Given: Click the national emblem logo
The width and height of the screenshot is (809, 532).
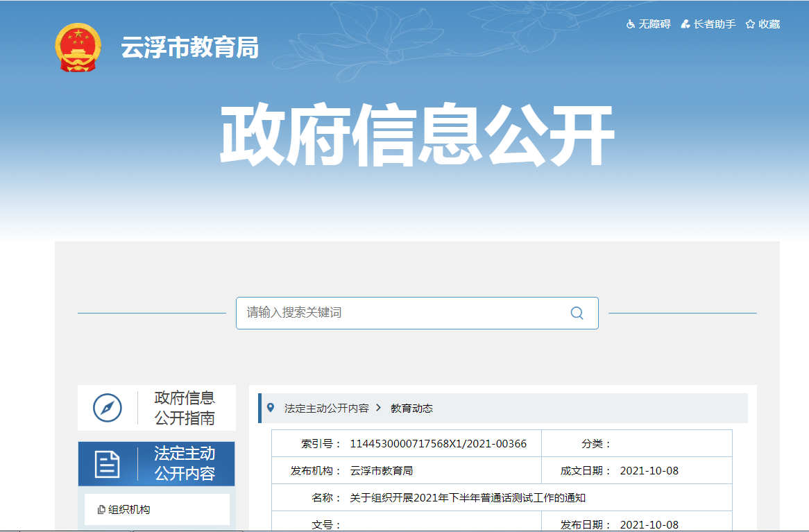Looking at the screenshot, I should [x=78, y=47].
